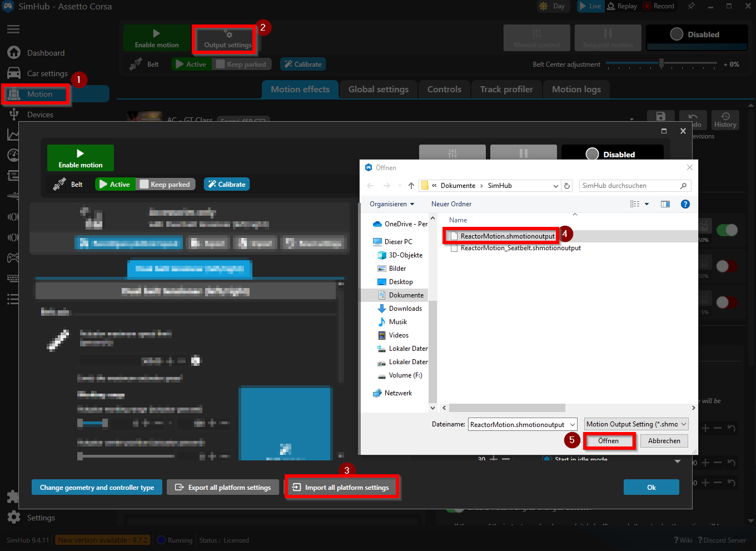Toggle the belt Active switch
Viewport: 756px width, 551px height.
(x=115, y=184)
